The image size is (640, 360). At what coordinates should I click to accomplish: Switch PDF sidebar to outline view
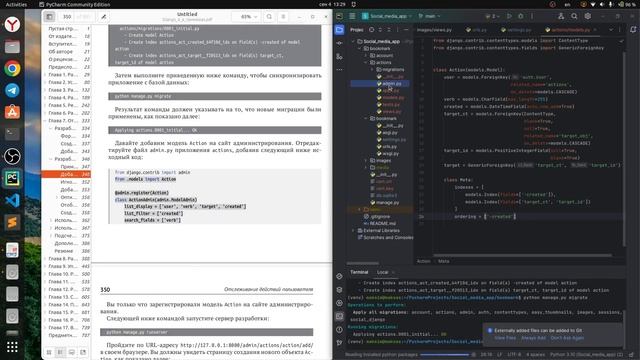coord(60,352)
